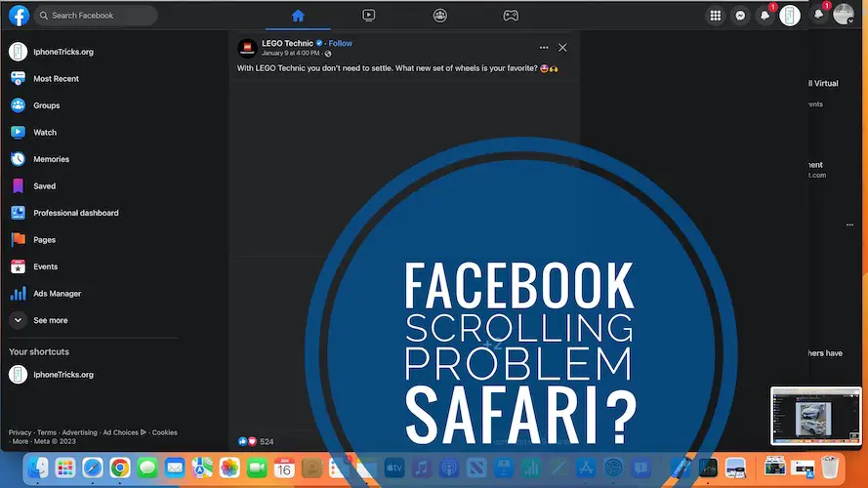Open the Events sidebar item
Viewport: 868px width, 488px height.
[x=45, y=266]
